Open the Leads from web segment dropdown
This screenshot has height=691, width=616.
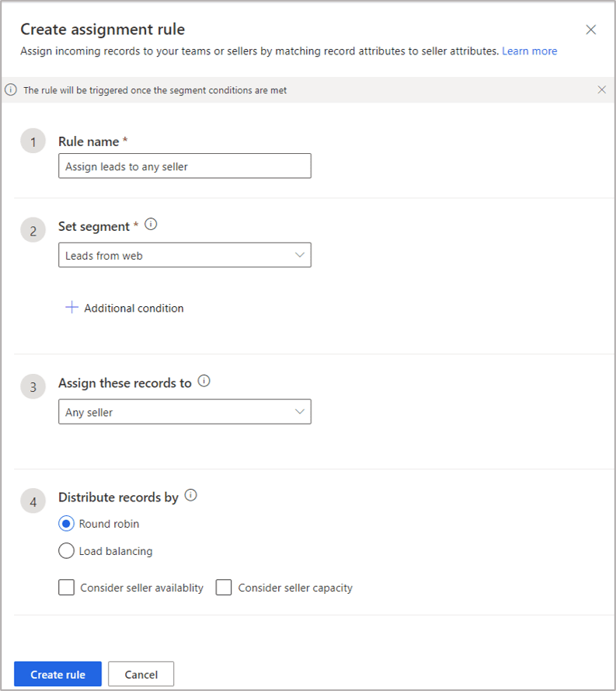185,255
